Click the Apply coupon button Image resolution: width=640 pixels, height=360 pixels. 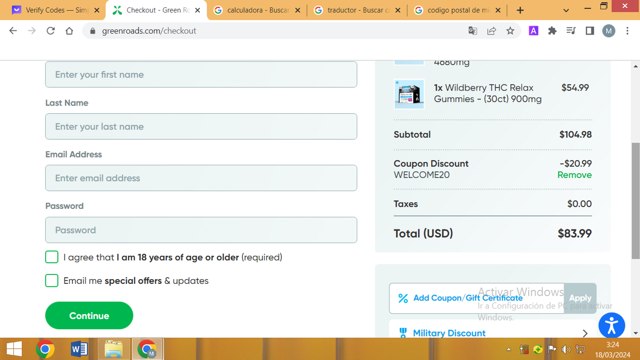click(x=580, y=298)
